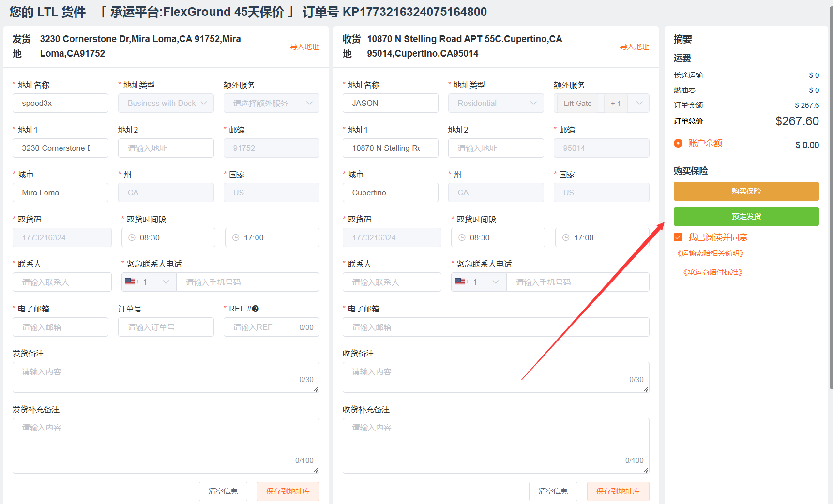Open the 《运输索赔相关说明》 link
Image resolution: width=833 pixels, height=504 pixels.
pos(710,253)
